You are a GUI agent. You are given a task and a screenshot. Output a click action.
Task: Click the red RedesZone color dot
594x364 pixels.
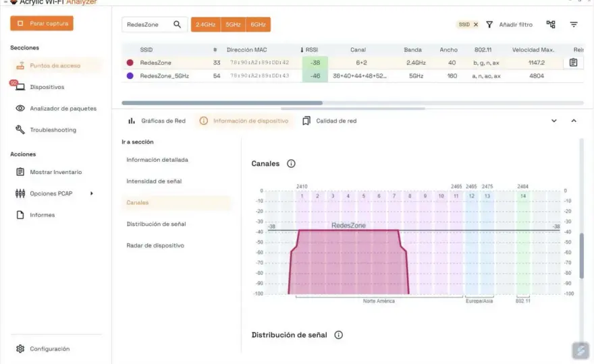[x=130, y=63]
